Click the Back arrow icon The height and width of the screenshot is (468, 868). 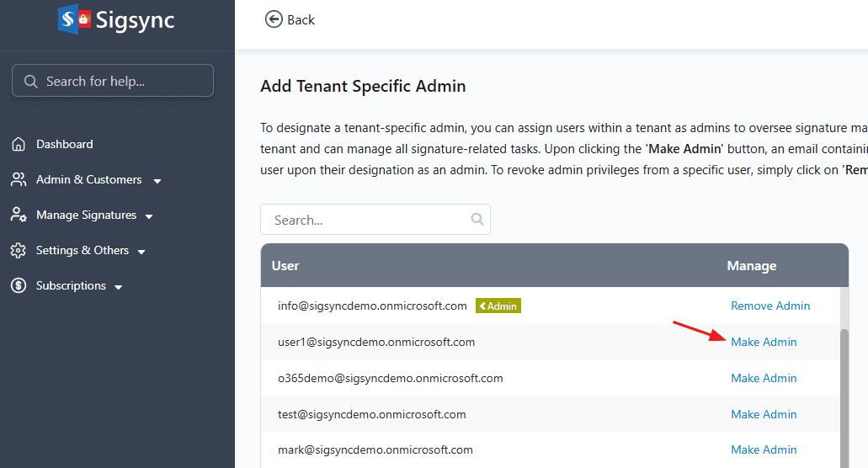coord(274,19)
